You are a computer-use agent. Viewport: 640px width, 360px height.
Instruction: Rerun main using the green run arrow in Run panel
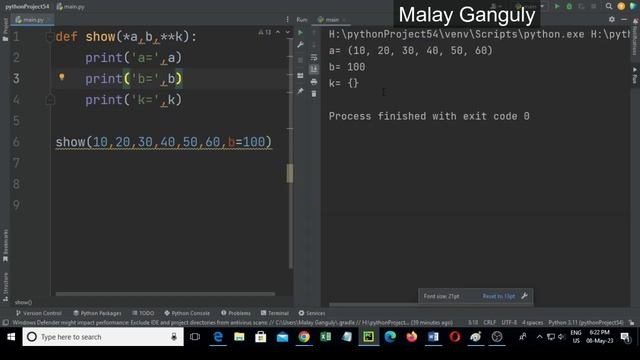tap(300, 33)
